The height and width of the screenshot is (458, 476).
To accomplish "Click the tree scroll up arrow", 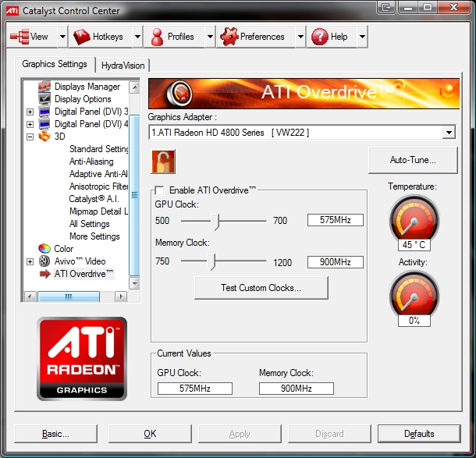I will pyautogui.click(x=134, y=87).
